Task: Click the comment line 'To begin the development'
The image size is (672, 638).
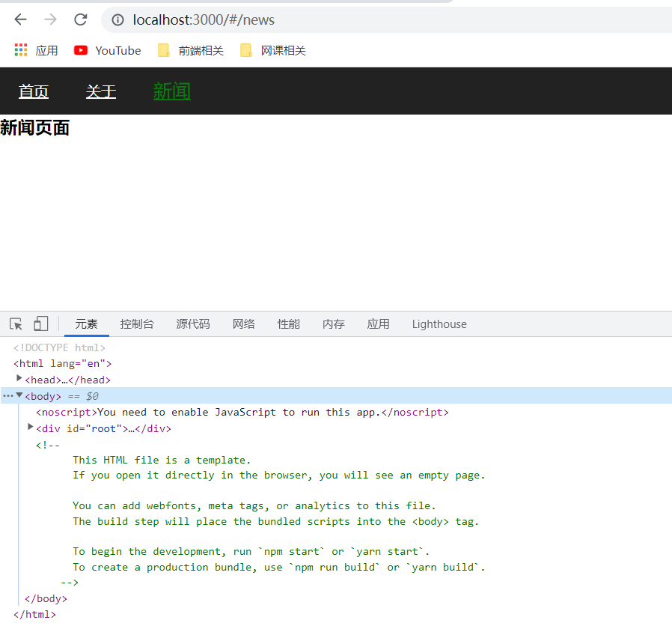Action: point(251,551)
